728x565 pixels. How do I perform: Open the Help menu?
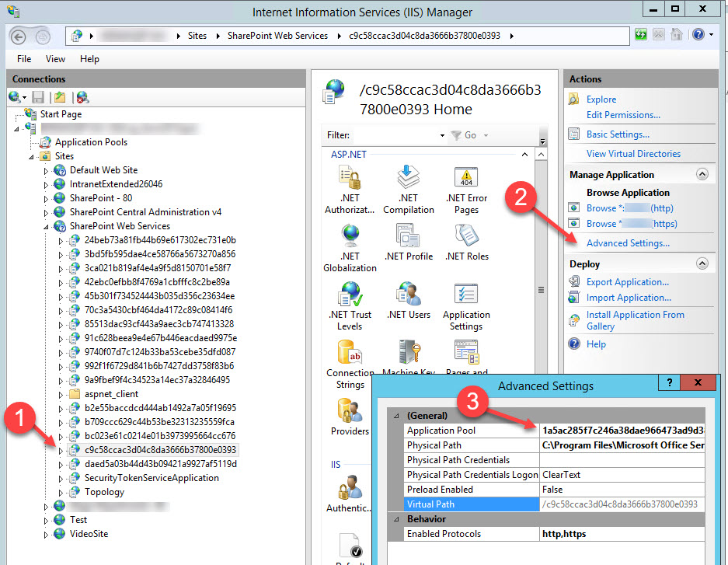click(x=89, y=58)
